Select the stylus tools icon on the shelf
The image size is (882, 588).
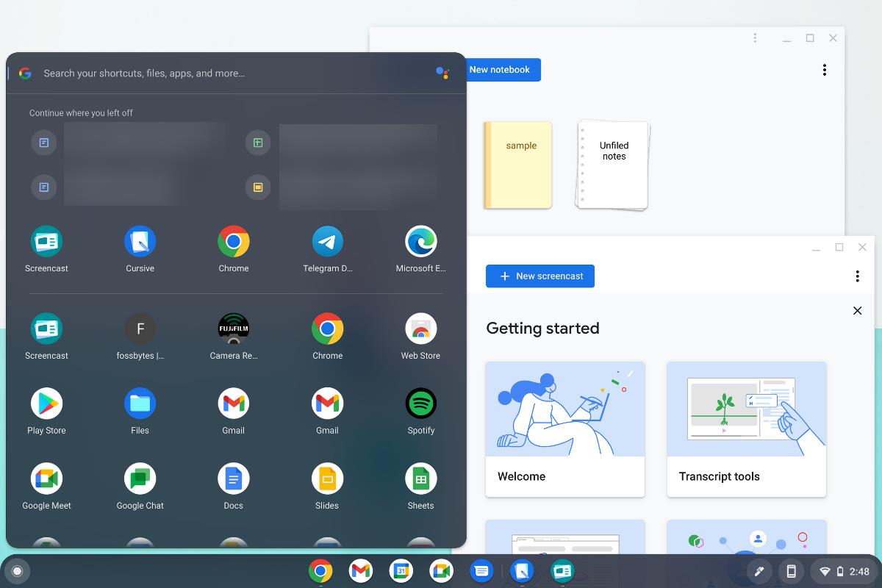[x=759, y=571]
